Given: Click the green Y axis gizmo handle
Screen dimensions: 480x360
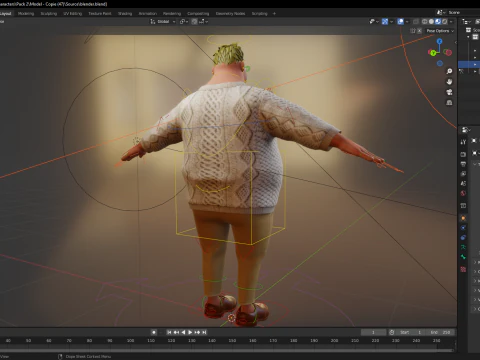Looking at the screenshot, I should tap(433, 53).
